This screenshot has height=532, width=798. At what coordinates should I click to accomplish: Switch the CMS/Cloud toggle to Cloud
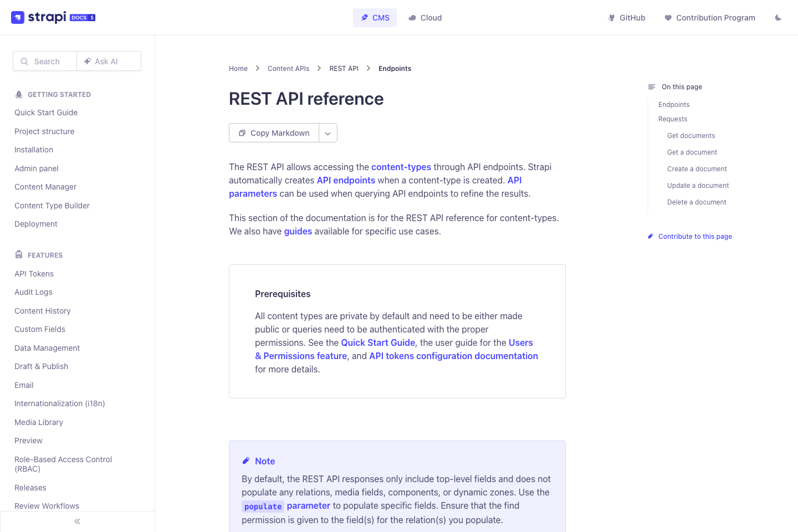tap(425, 17)
